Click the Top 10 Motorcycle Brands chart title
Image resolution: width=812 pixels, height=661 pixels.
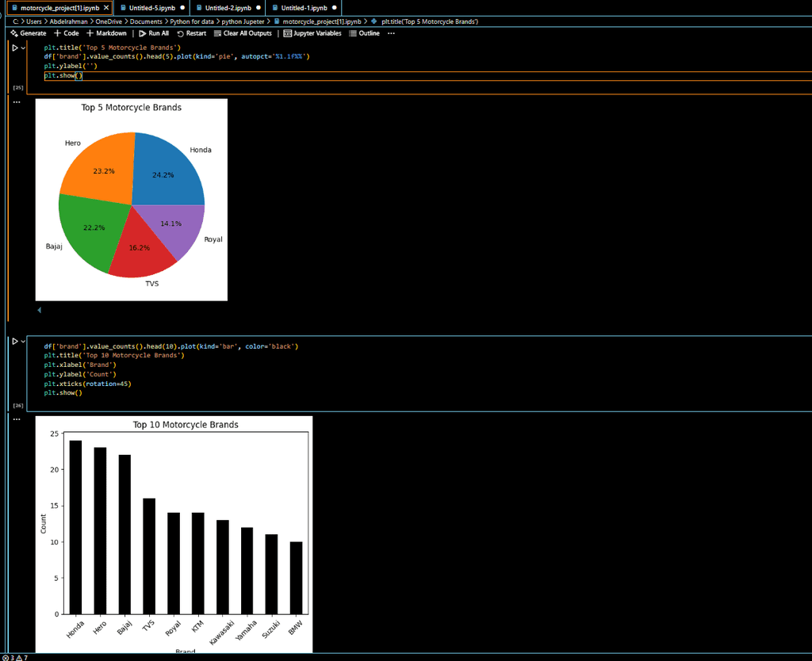pyautogui.click(x=186, y=425)
